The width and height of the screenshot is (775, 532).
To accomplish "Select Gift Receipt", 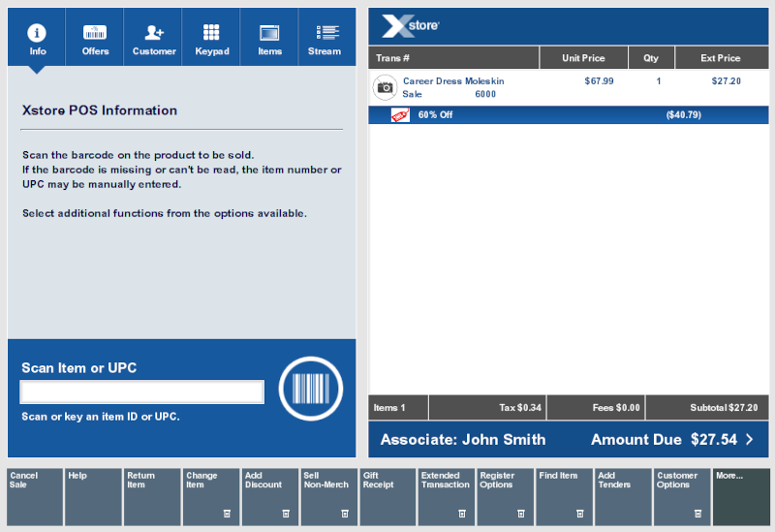I will [x=388, y=497].
